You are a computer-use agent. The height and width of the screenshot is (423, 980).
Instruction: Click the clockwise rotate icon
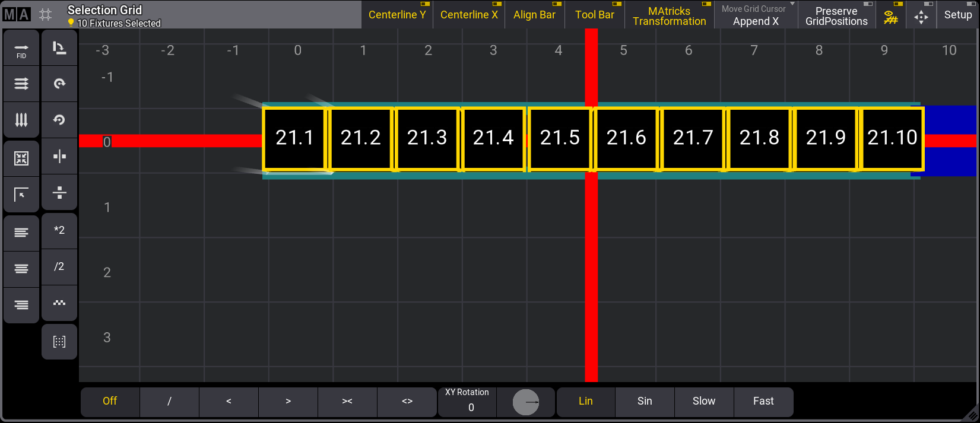[x=59, y=84]
